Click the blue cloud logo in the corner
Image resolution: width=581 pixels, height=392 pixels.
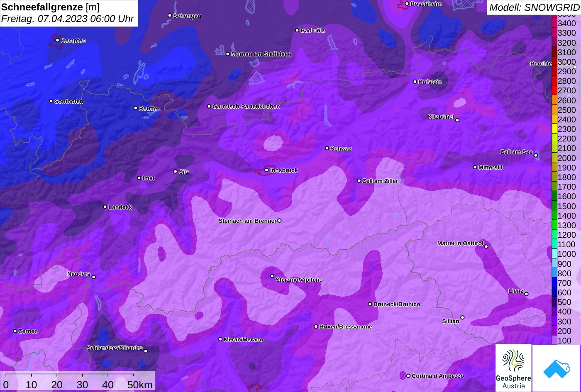pyautogui.click(x=557, y=368)
